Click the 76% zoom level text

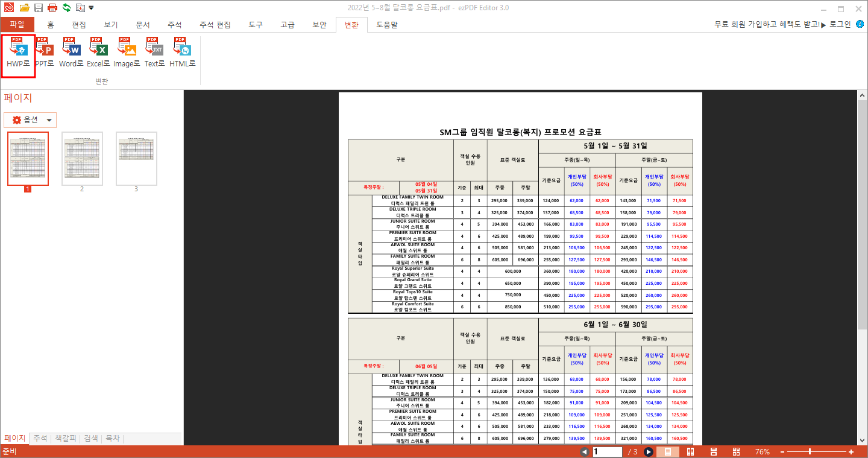763,452
